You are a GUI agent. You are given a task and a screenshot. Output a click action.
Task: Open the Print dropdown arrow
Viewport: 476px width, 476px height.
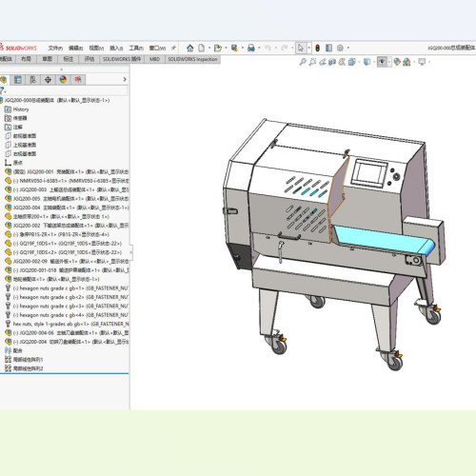(x=259, y=48)
